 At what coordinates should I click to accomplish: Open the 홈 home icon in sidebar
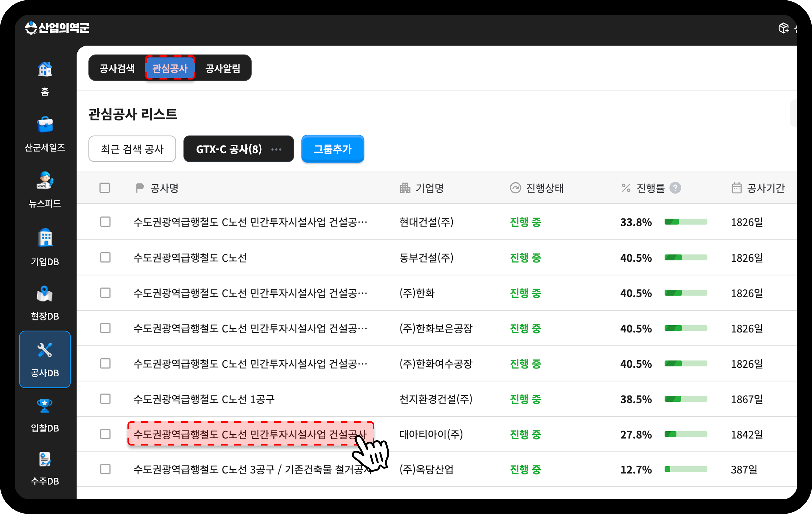[45, 69]
